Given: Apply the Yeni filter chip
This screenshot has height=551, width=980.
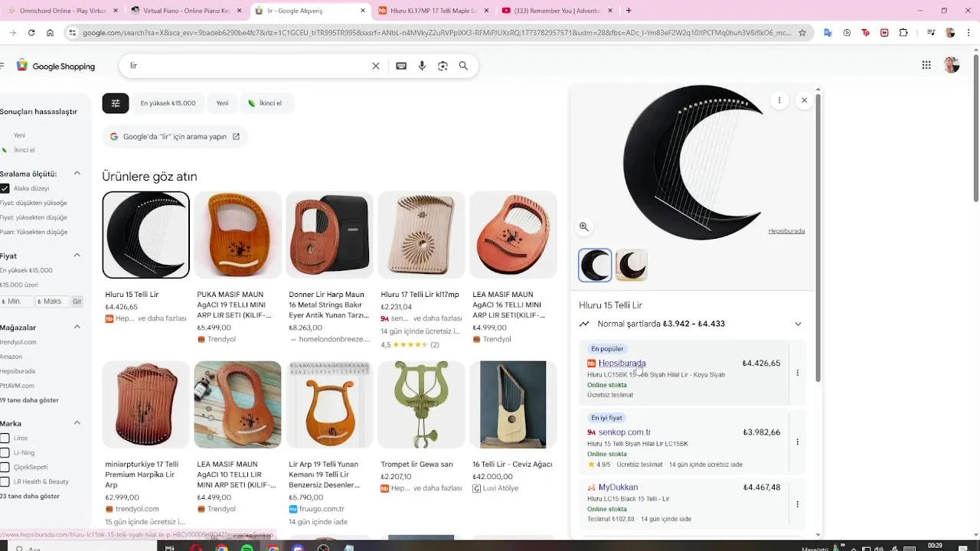Looking at the screenshot, I should [222, 103].
